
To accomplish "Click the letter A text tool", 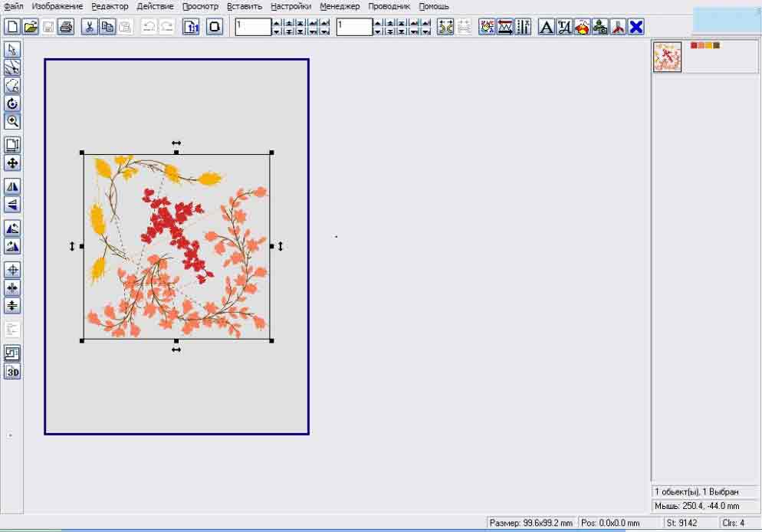I will point(546,28).
